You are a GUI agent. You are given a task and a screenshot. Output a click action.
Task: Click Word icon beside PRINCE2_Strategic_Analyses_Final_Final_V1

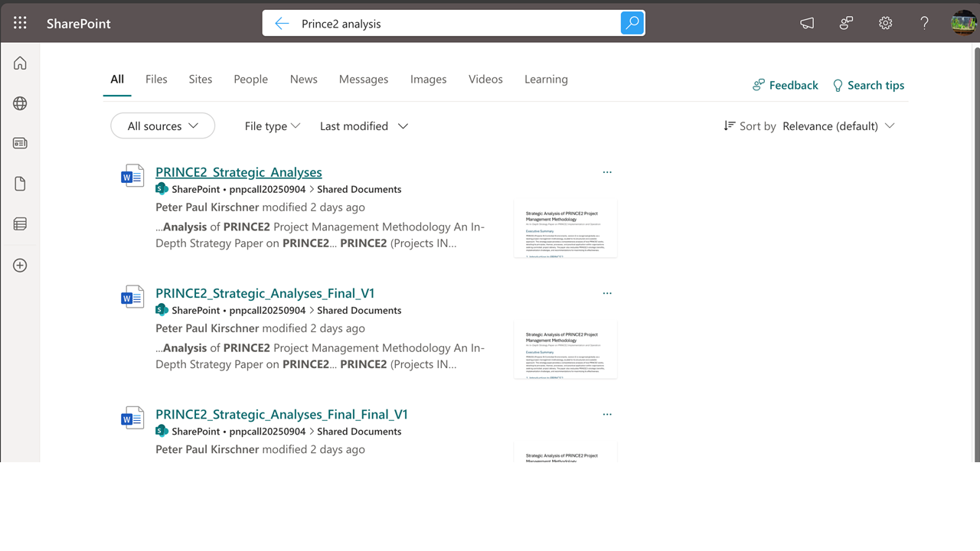[132, 417]
